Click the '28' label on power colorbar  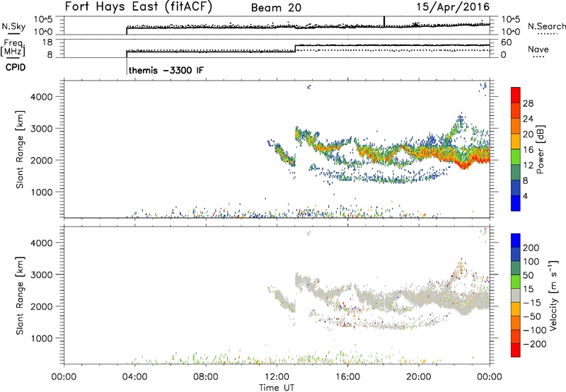click(528, 103)
